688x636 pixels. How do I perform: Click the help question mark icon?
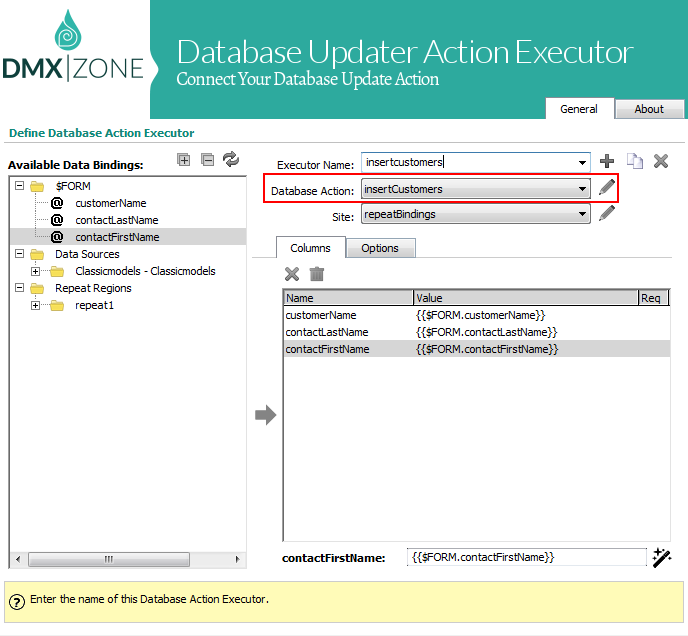click(x=17, y=602)
